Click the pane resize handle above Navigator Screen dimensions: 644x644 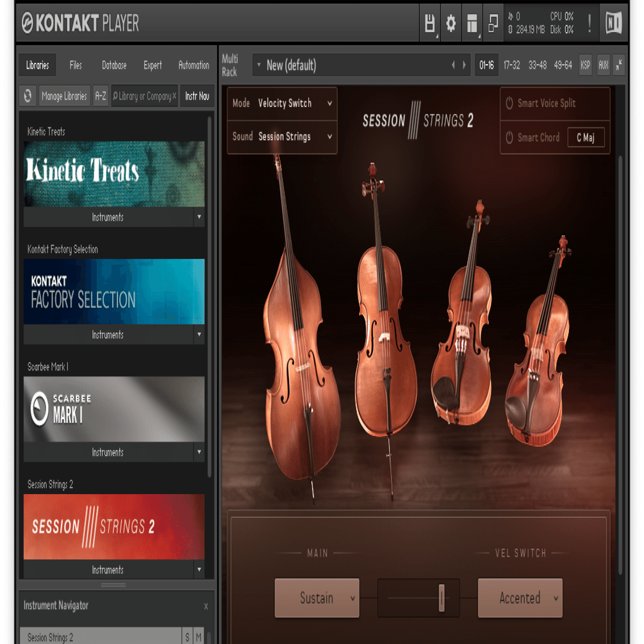click(114, 585)
